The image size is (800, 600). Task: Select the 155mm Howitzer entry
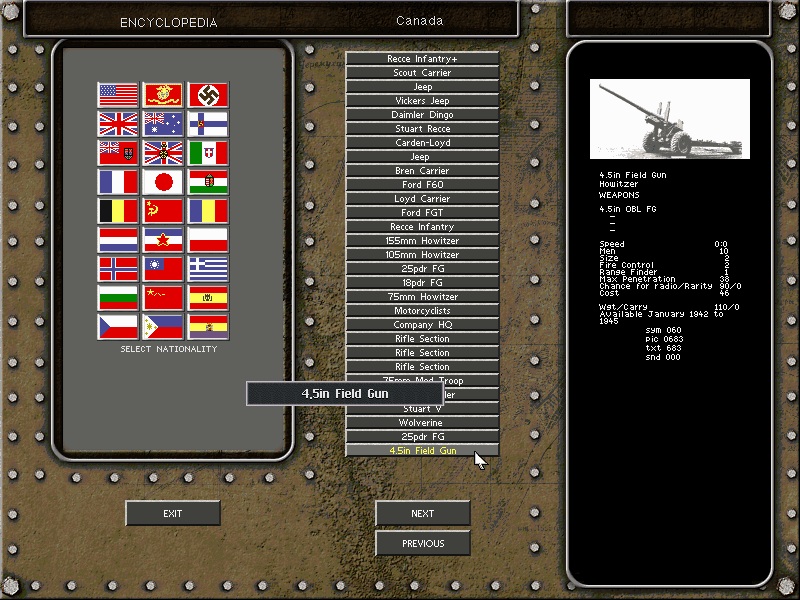(422, 240)
